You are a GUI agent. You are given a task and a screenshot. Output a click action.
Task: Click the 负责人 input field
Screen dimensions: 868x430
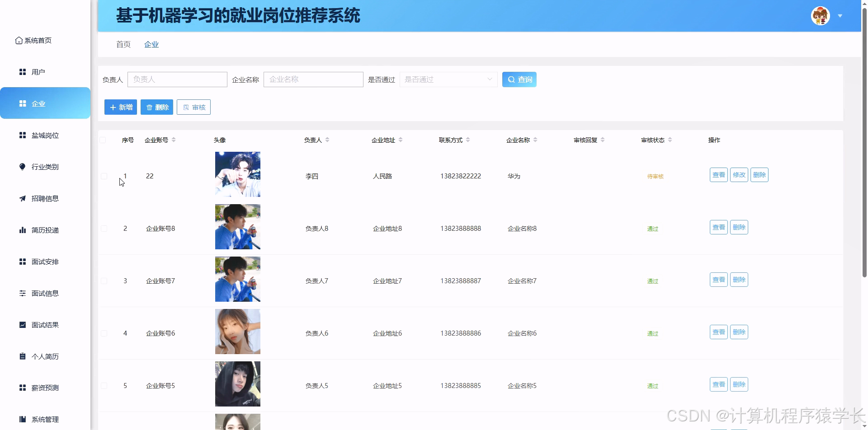pyautogui.click(x=177, y=79)
